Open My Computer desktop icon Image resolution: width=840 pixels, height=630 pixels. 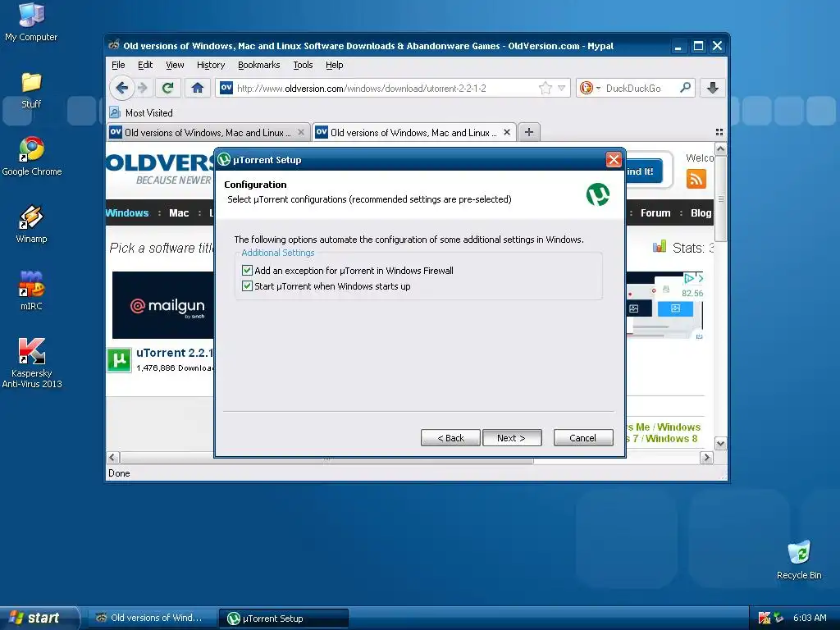pyautogui.click(x=31, y=21)
